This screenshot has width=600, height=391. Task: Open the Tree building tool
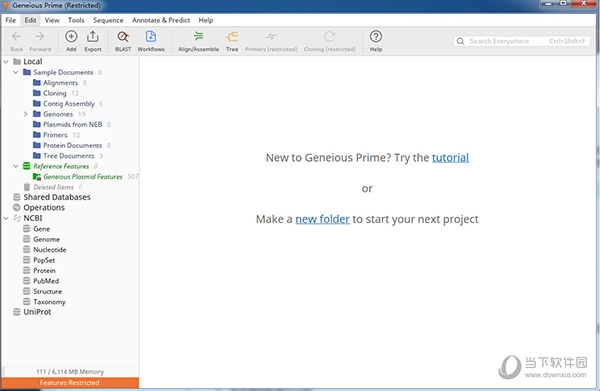pos(232,37)
